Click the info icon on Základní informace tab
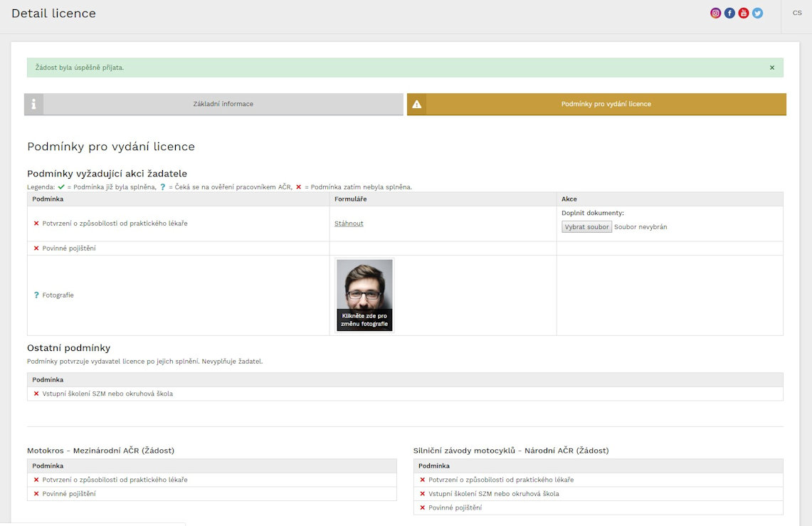This screenshot has width=812, height=526. click(x=33, y=104)
